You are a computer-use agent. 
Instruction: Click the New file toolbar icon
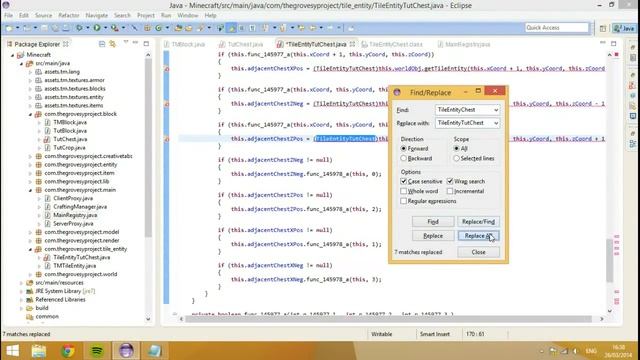(9, 28)
